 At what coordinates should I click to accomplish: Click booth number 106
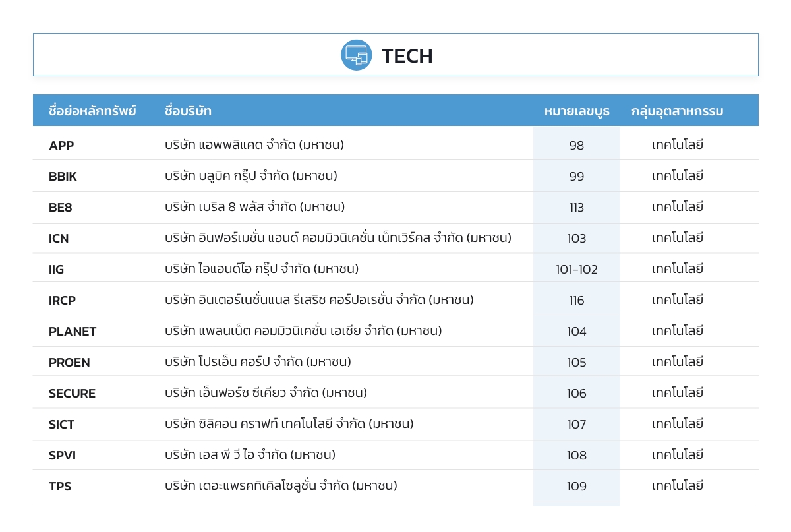click(x=577, y=393)
